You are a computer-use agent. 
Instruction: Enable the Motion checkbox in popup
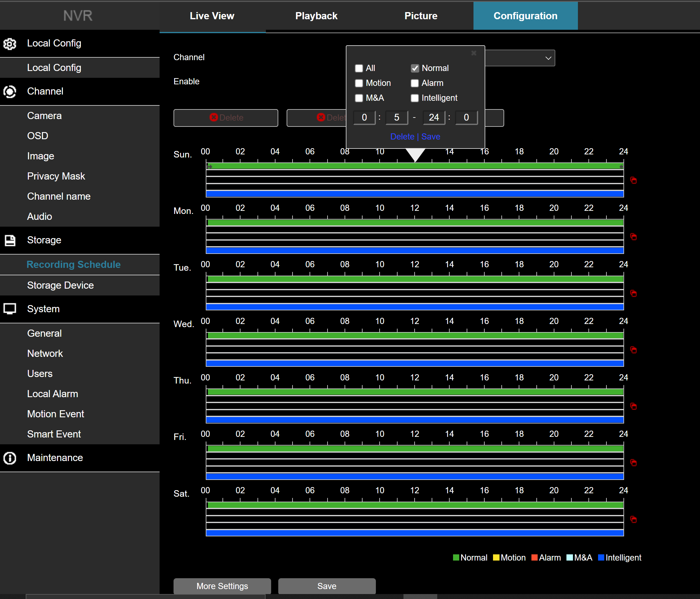tap(359, 83)
